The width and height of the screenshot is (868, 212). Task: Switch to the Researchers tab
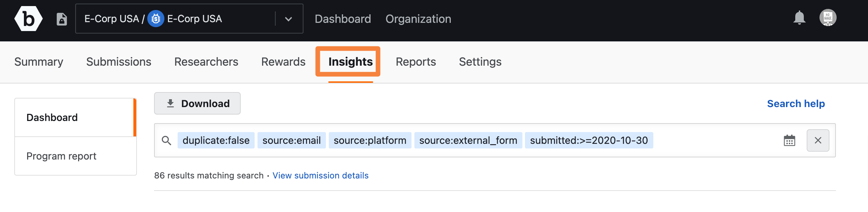(x=206, y=62)
